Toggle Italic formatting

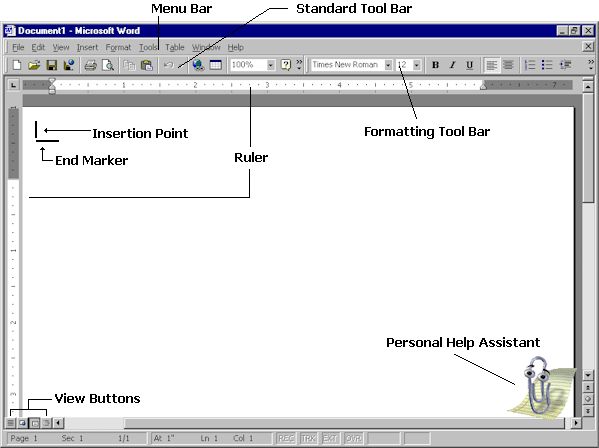point(452,65)
